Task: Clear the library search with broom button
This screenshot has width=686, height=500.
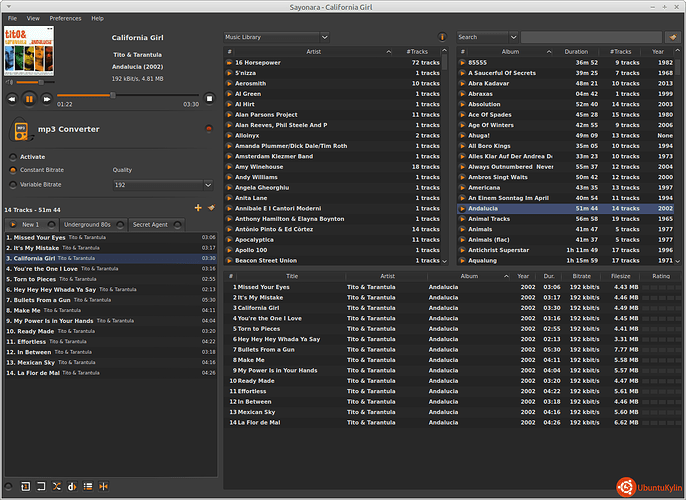Action: click(x=673, y=37)
